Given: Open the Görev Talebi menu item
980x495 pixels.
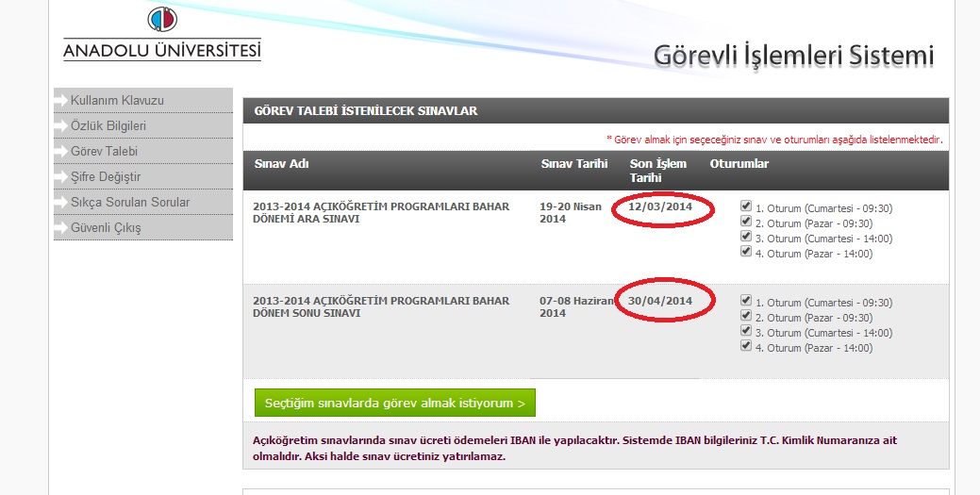Looking at the screenshot, I should pos(104,152).
